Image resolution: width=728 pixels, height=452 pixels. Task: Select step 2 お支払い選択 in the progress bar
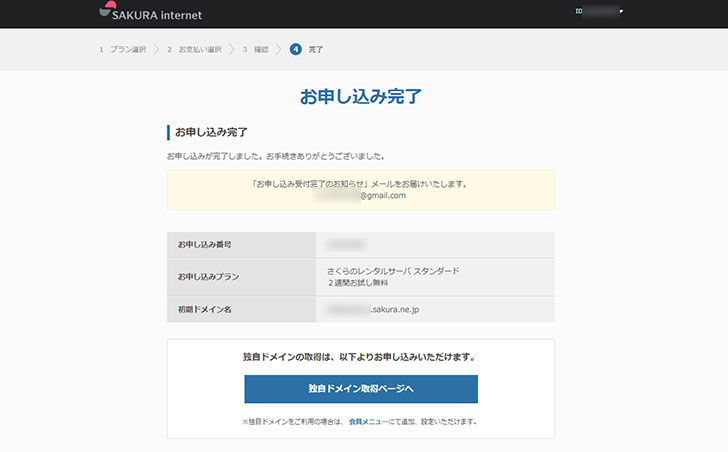click(195, 49)
